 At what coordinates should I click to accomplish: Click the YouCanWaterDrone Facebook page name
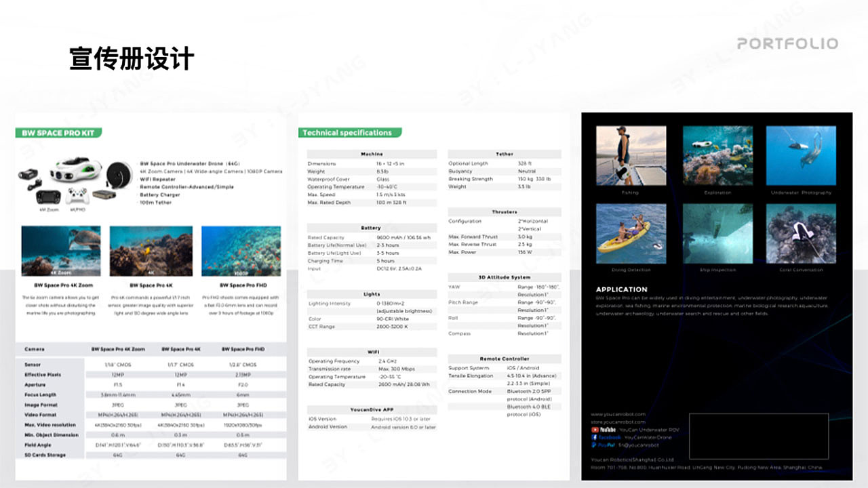click(648, 438)
